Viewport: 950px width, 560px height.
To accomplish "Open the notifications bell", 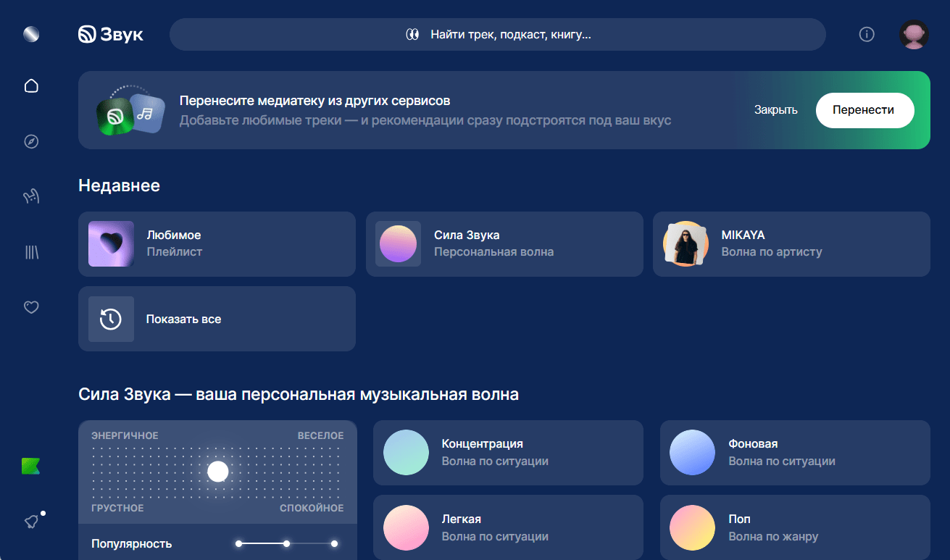I will pyautogui.click(x=31, y=521).
